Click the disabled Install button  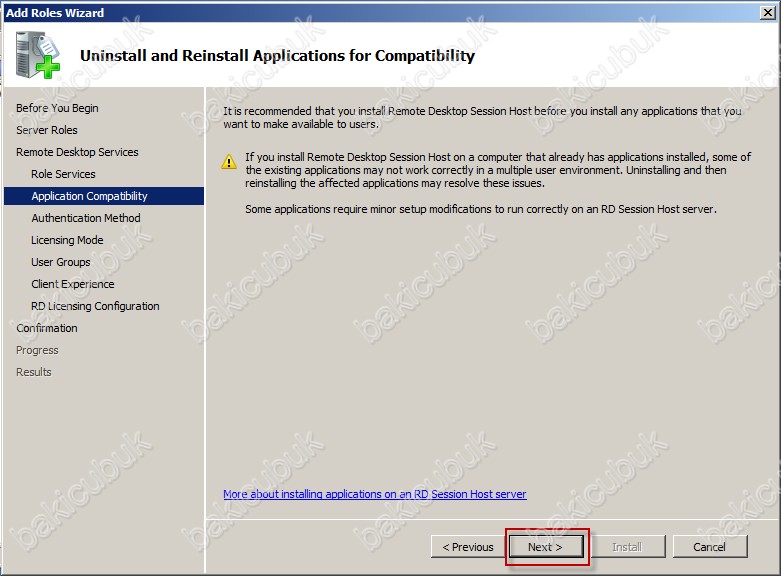pos(628,547)
